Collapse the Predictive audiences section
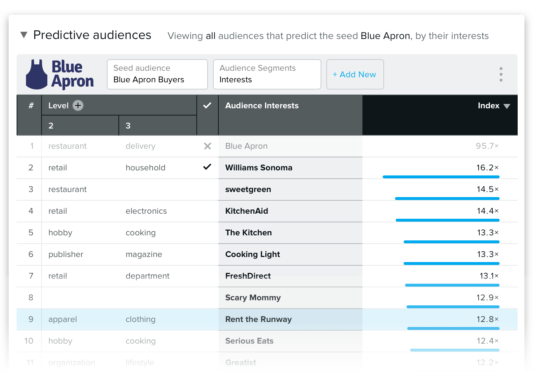Image resolution: width=535 pixels, height=392 pixels. 24,35
